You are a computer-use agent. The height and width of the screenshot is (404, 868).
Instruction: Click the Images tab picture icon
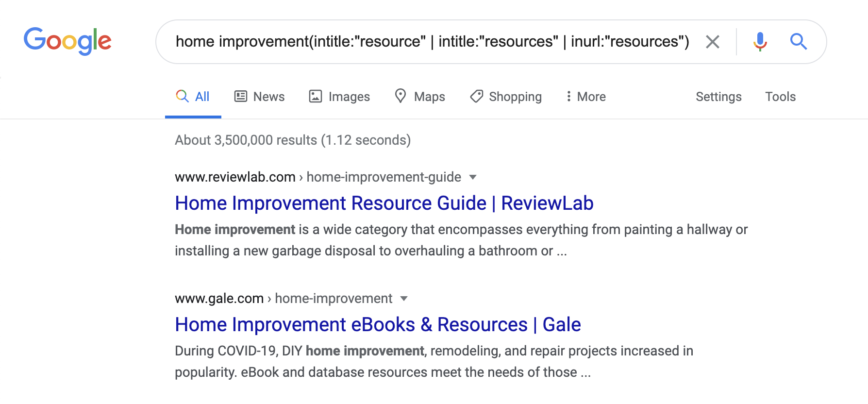pos(316,96)
